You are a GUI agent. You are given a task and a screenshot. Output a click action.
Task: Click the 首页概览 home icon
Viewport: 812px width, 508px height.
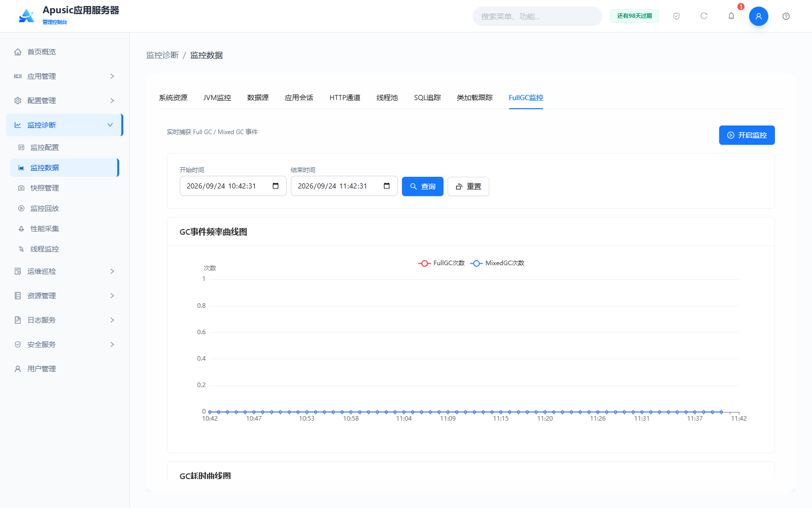click(x=18, y=52)
